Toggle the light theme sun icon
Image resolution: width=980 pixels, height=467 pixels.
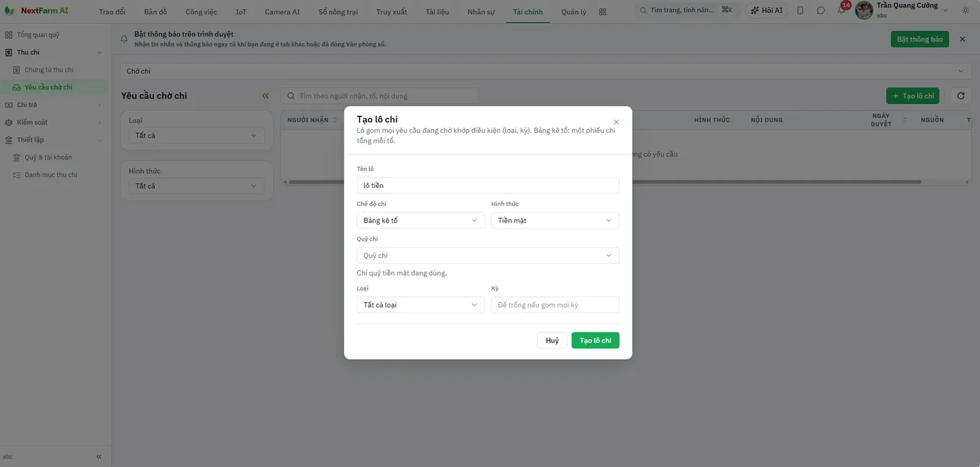click(x=966, y=10)
